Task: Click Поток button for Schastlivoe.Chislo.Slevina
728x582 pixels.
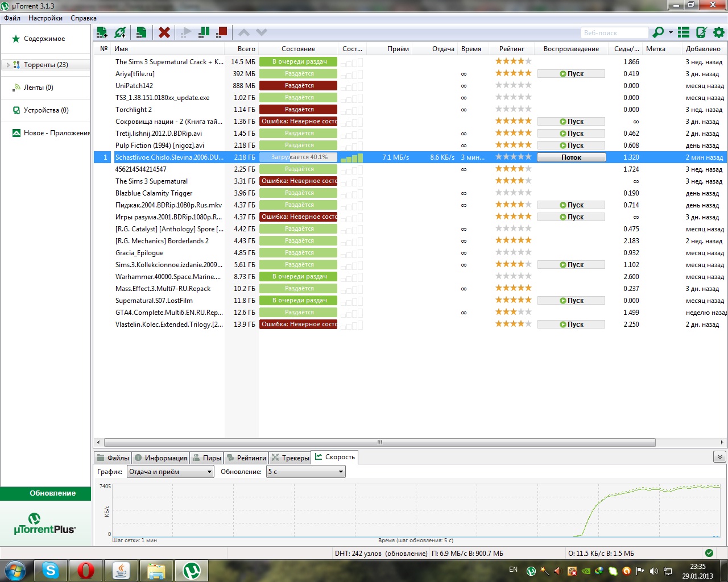Action: click(x=571, y=157)
